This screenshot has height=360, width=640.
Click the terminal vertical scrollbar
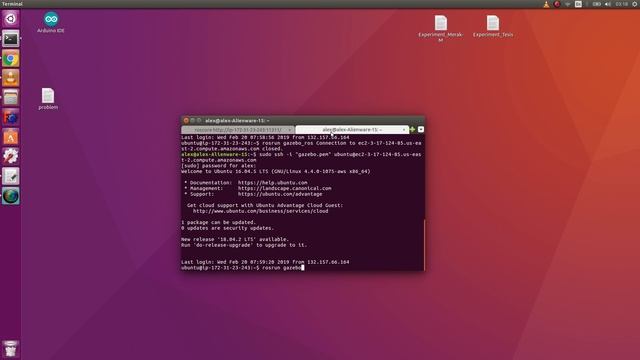[x=424, y=245]
